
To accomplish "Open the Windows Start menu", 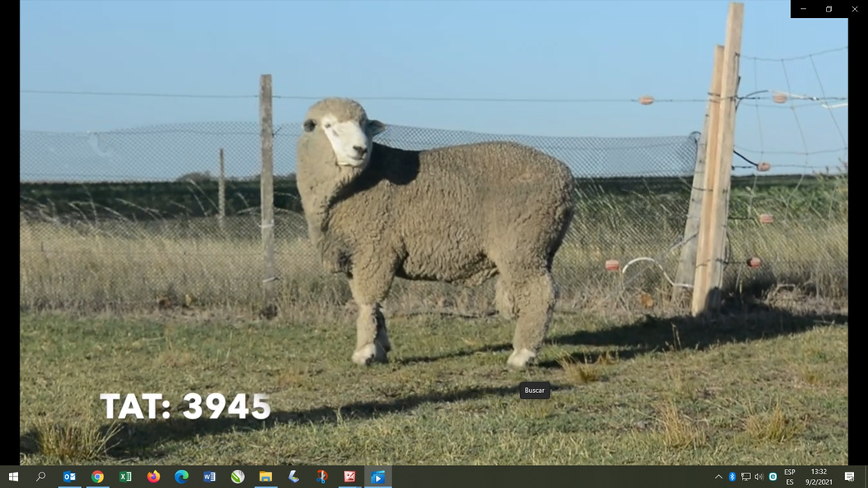I will 13,477.
